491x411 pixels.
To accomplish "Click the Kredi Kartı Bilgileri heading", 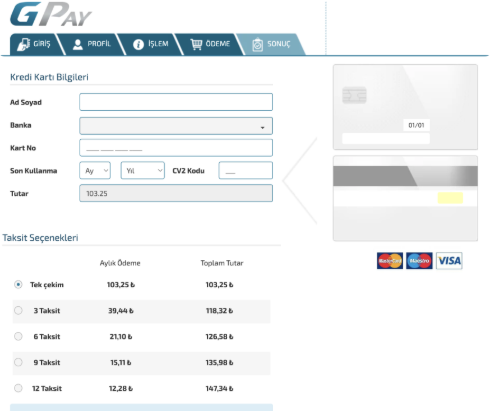I will (x=49, y=77).
